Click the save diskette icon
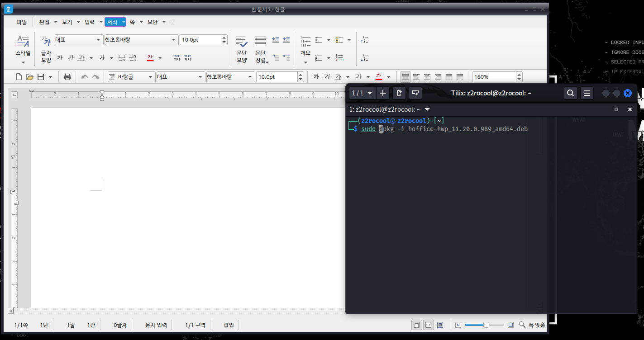This screenshot has width=644, height=340. (41, 77)
